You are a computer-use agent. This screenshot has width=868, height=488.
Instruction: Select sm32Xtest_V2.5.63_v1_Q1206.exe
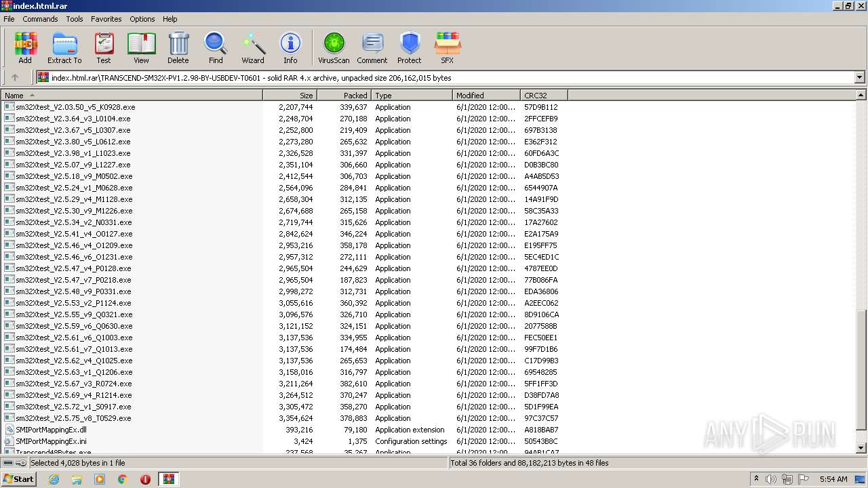pos(74,372)
